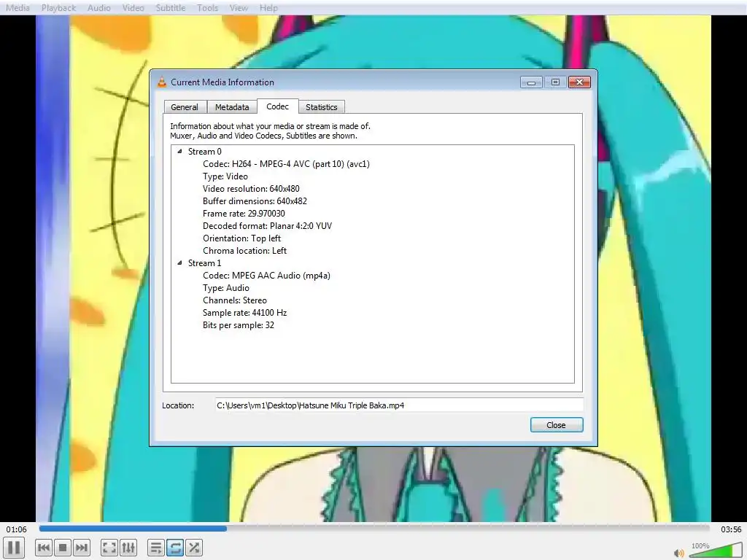Open the Media menu
The image size is (747, 560).
18,8
